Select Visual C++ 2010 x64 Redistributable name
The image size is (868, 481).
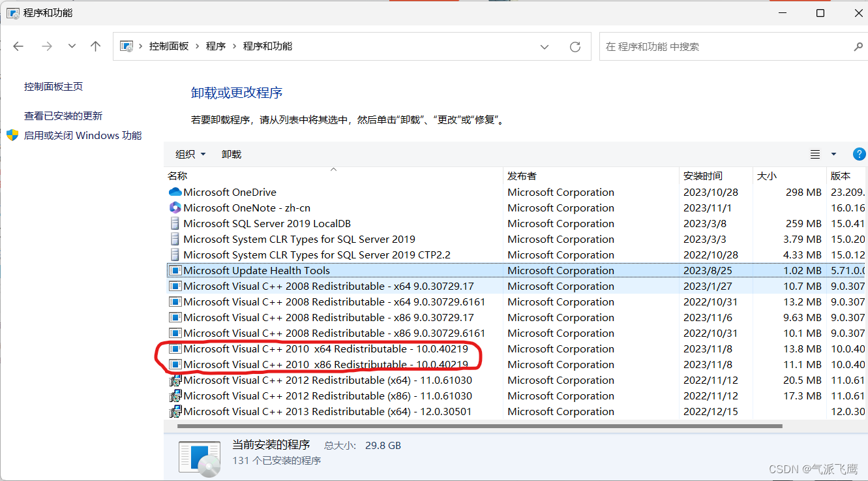point(325,349)
